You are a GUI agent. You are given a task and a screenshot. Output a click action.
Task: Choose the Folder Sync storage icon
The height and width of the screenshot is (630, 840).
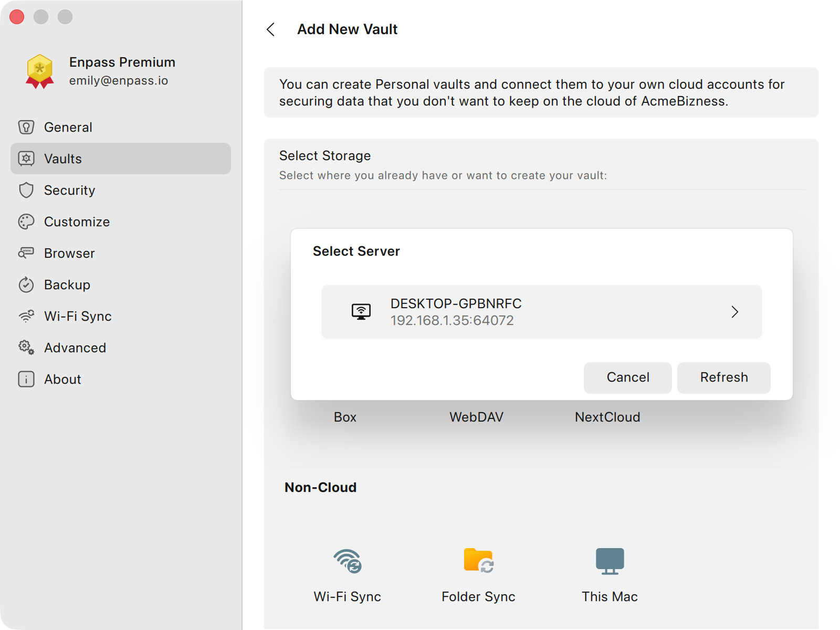(479, 561)
